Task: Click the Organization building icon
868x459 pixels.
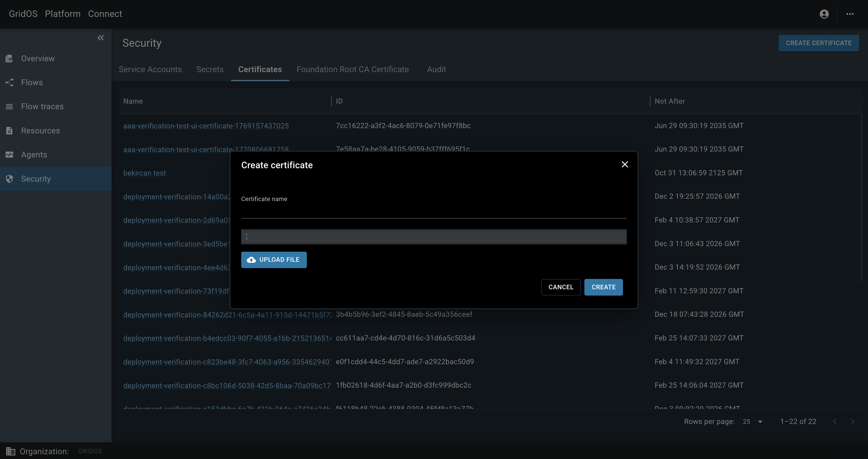Action: (x=10, y=451)
